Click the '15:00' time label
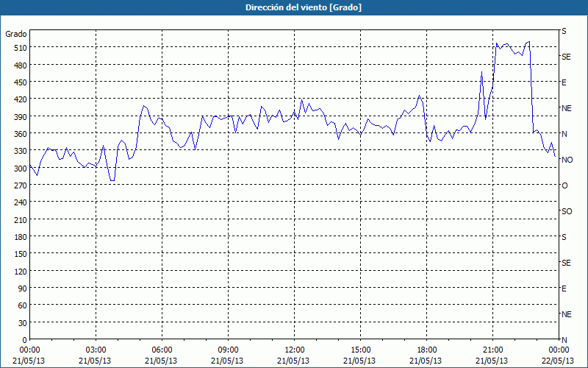The width and height of the screenshot is (588, 368). click(x=360, y=350)
